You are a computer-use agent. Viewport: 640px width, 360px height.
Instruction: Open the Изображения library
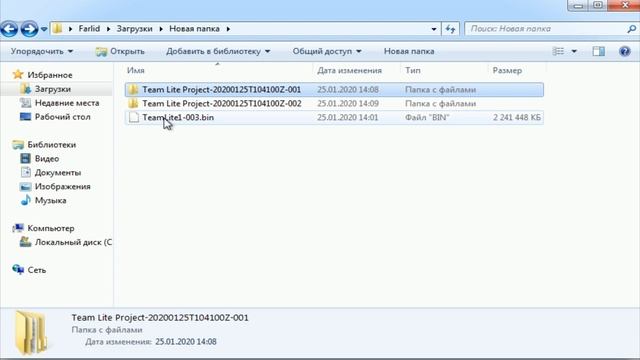point(62,187)
